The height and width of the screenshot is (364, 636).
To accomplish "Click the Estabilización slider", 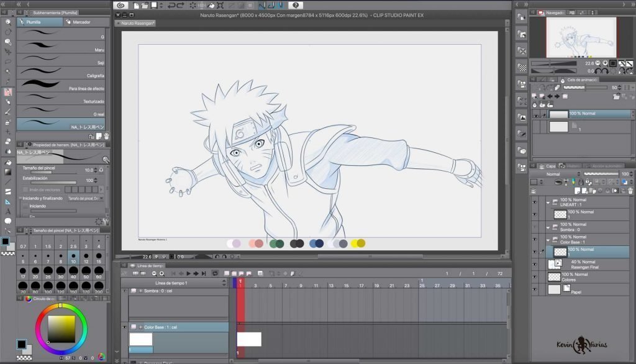I will pos(53,183).
